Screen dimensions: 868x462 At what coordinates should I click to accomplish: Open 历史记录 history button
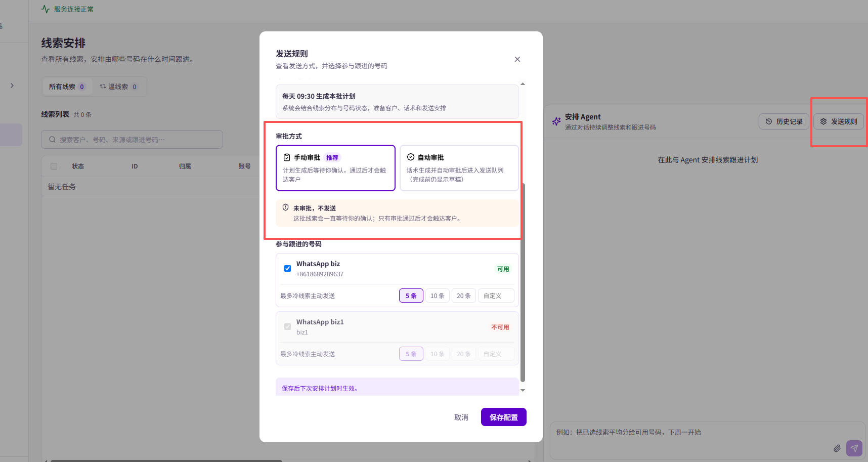pyautogui.click(x=784, y=121)
